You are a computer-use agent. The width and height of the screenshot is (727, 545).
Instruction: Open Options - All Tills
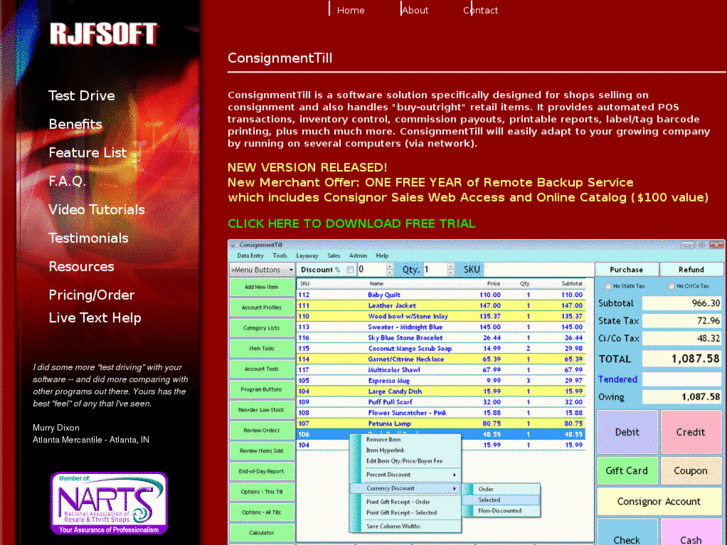261,512
